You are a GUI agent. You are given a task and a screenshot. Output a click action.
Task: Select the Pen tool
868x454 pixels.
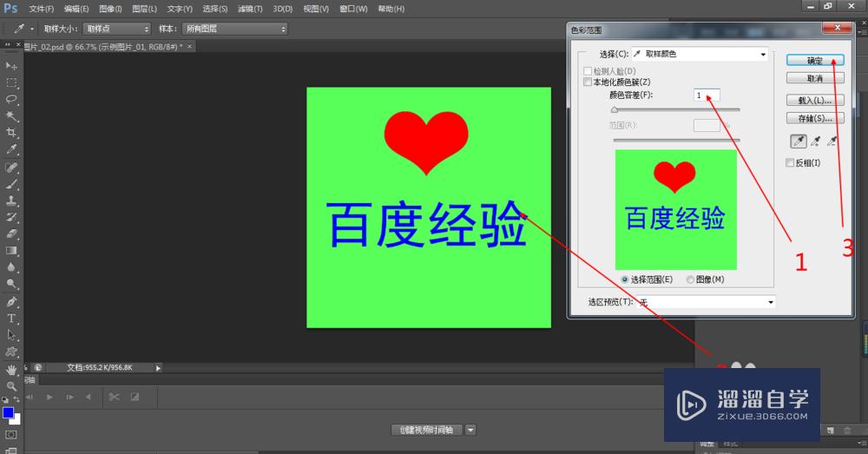click(x=11, y=302)
